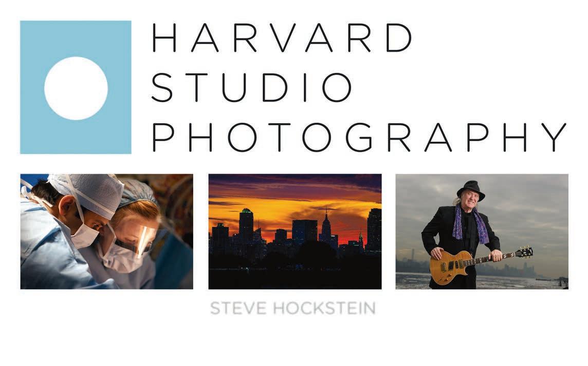Click the PHOTOGRAPHY title word

[x=359, y=137]
